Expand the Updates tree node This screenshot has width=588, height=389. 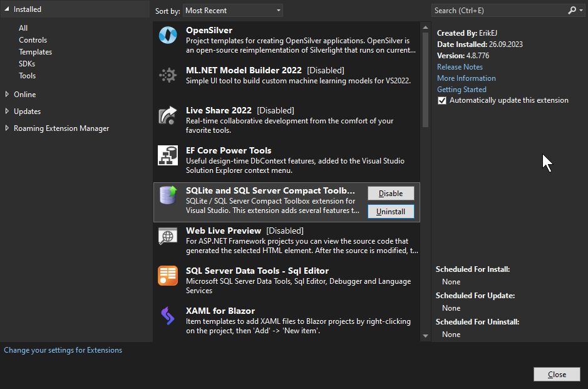pos(7,112)
